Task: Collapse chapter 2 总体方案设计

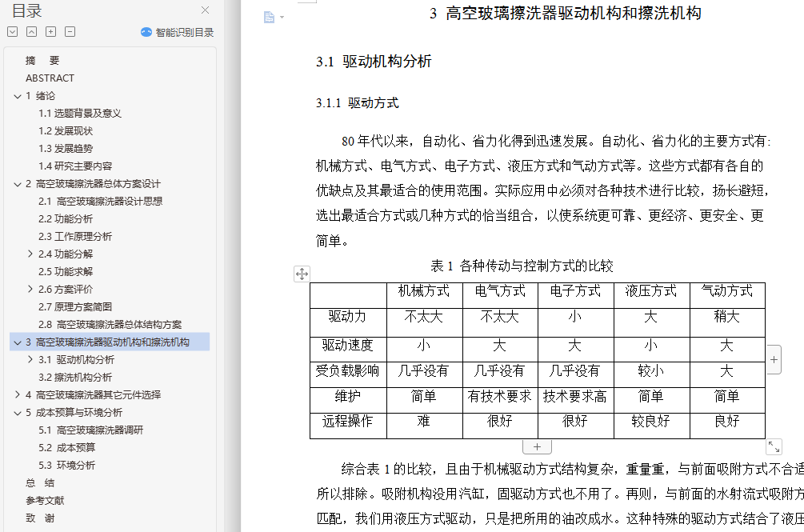Action: point(18,184)
